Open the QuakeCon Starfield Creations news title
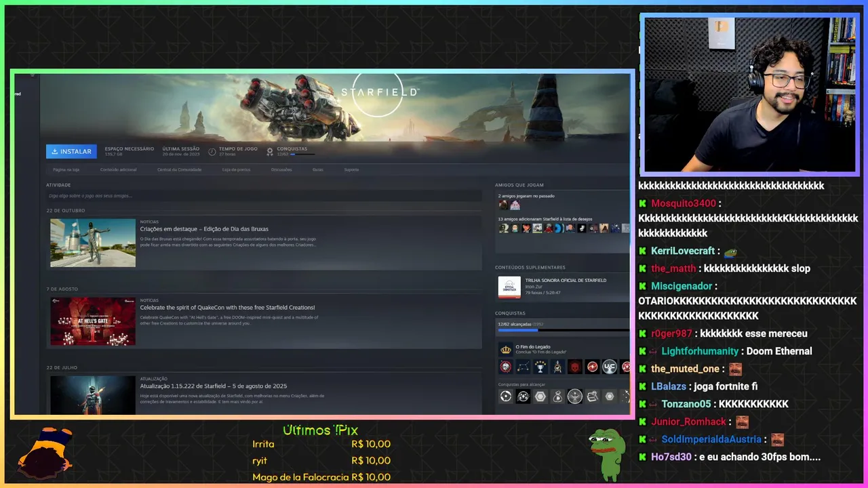Image resolution: width=868 pixels, height=488 pixels. pos(227,308)
